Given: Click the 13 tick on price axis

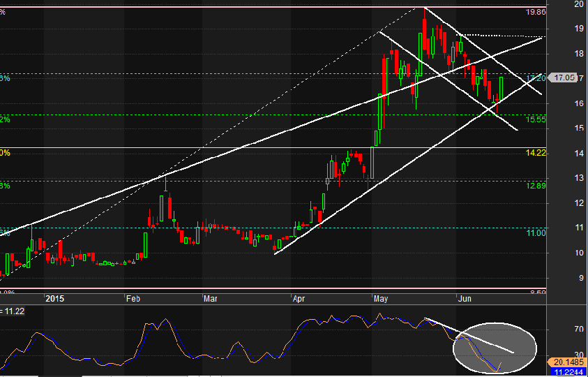Looking at the screenshot, I should tap(580, 178).
